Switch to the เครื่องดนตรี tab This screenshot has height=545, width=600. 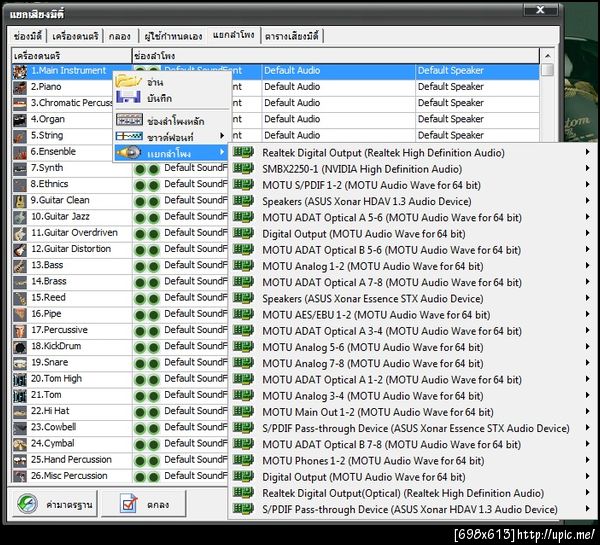pyautogui.click(x=75, y=36)
